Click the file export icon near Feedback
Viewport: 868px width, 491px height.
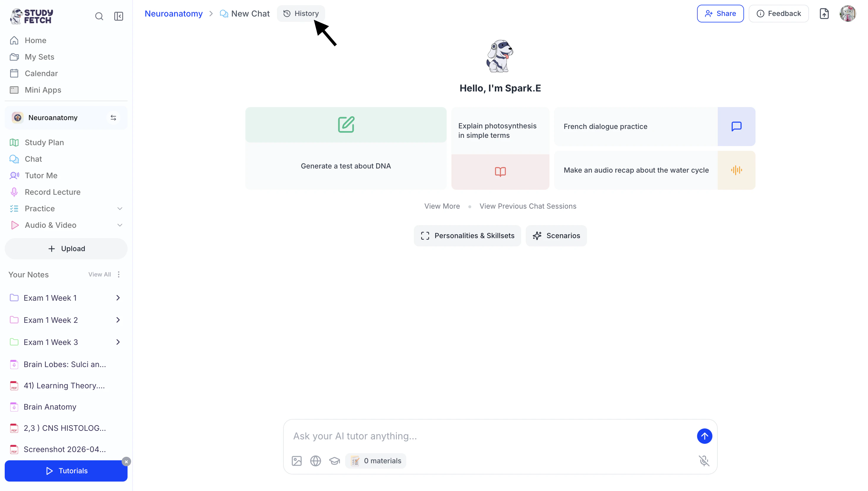pyautogui.click(x=824, y=14)
